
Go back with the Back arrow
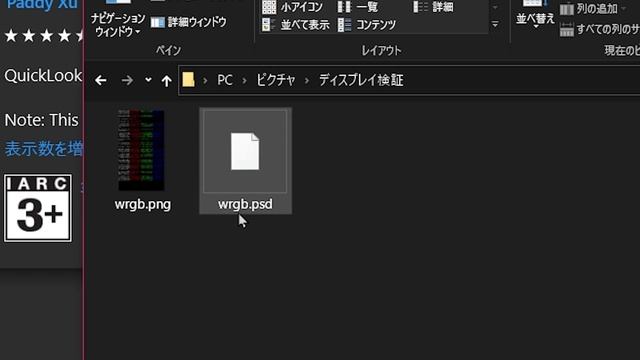point(101,80)
